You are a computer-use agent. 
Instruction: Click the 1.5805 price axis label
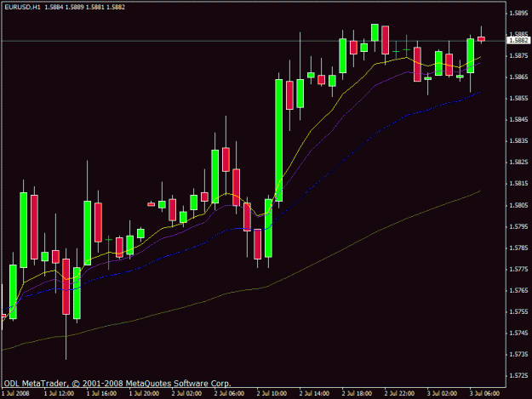click(518, 205)
